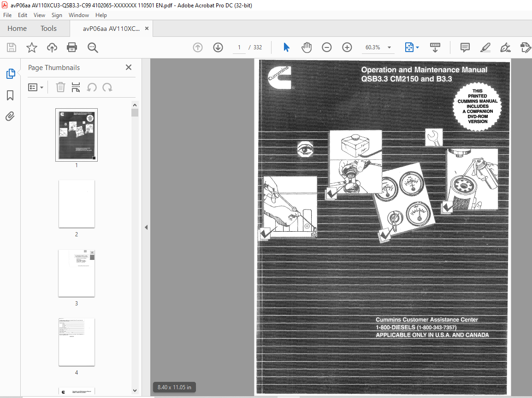Click the thumbnails scrollbar down arrow
This screenshot has height=398, width=532.
coord(135,391)
